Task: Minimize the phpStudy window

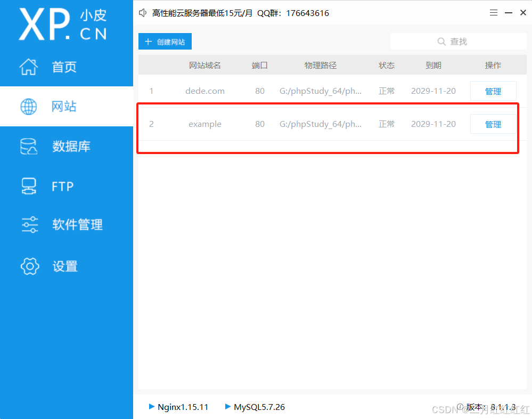Action: [509, 13]
